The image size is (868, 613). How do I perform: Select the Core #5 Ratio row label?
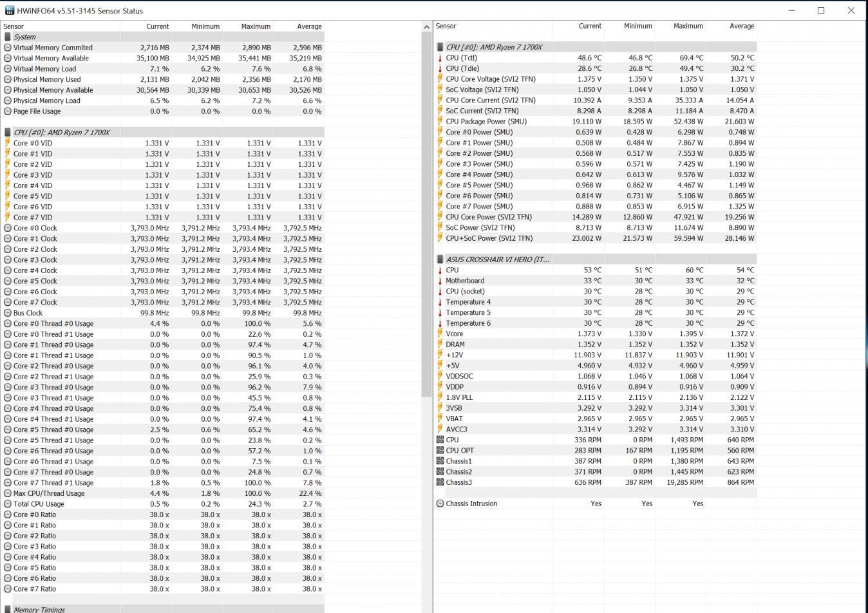[35, 567]
